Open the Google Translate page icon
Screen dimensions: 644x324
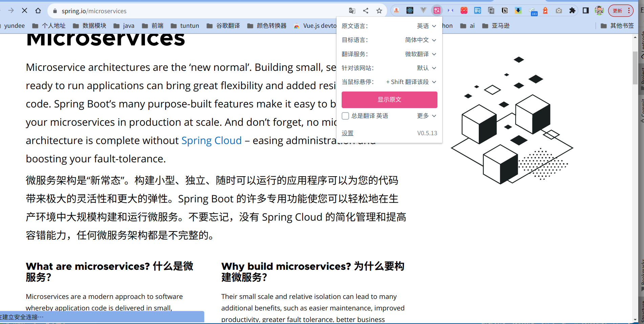(352, 11)
